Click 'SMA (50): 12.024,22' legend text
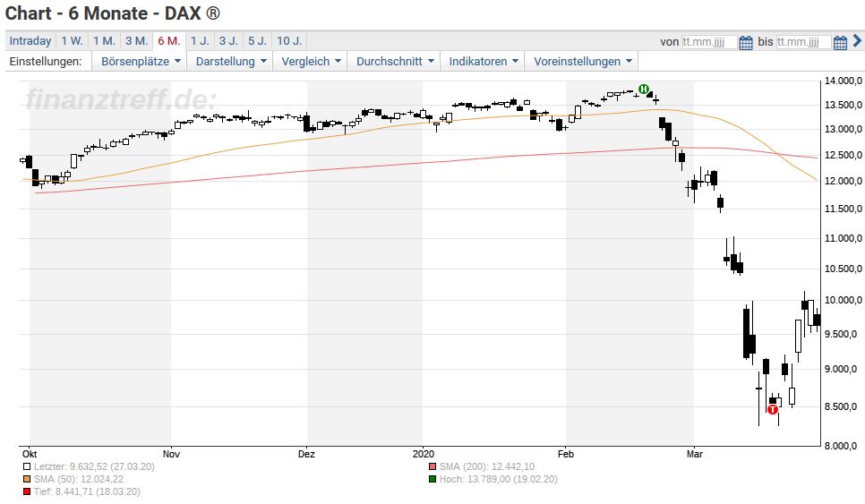The width and height of the screenshot is (865, 504). 79,479
